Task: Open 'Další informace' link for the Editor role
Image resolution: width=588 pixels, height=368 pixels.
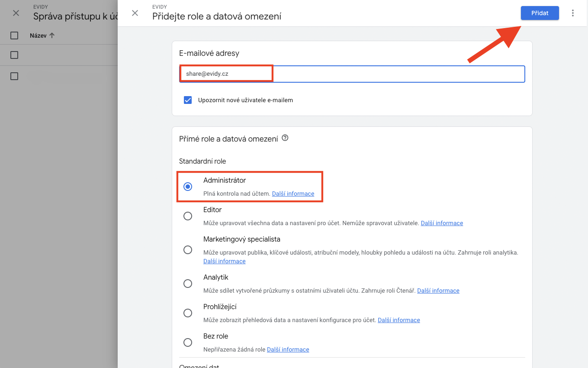Action: 442,223
